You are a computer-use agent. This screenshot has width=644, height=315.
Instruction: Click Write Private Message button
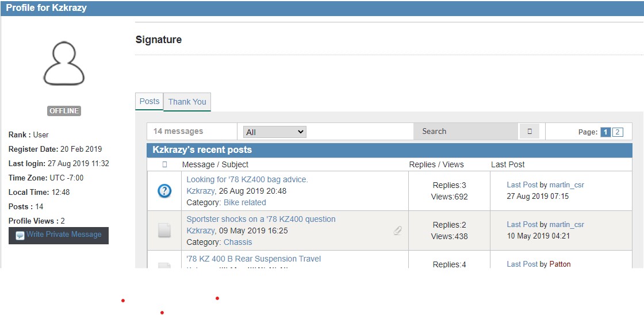[63, 235]
